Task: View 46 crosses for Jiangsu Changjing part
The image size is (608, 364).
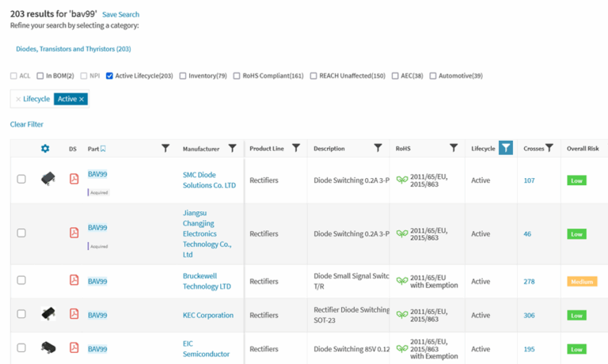Action: 527,233
